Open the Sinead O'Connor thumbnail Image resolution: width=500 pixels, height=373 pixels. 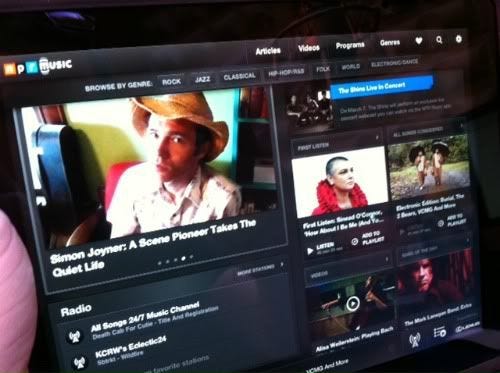340,182
